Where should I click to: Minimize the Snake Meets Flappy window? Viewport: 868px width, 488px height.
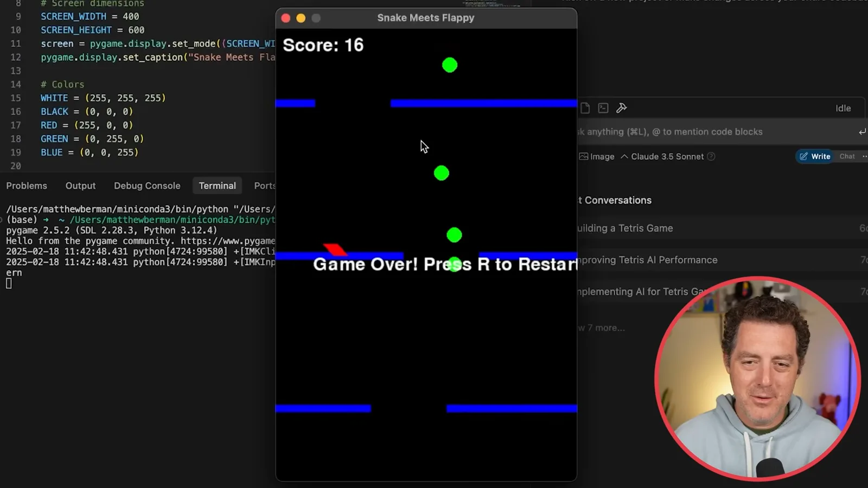301,18
